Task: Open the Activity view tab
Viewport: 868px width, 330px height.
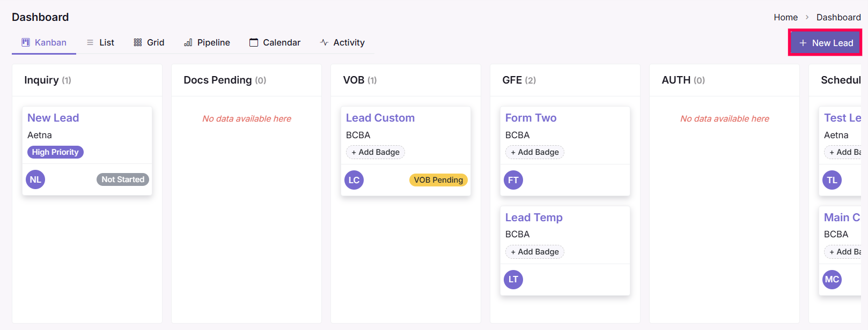Action: pyautogui.click(x=342, y=42)
